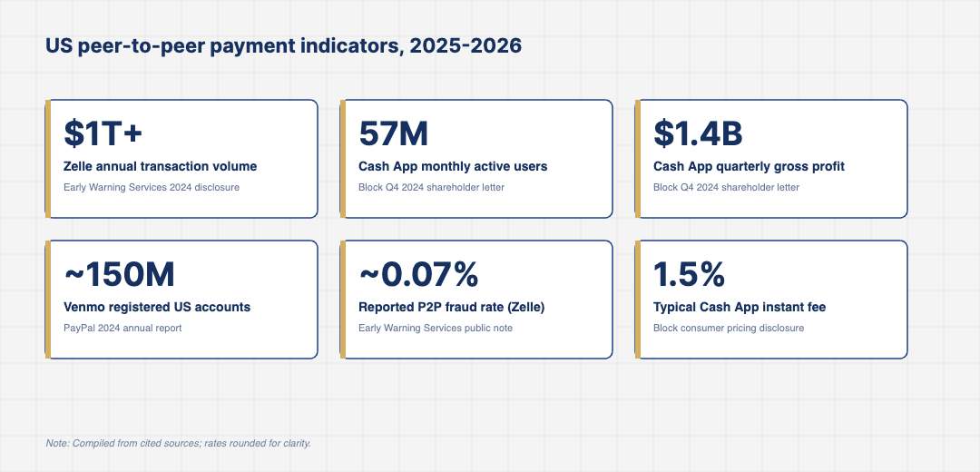
Task: Select the '$1.4B' value
Action: 698,133
